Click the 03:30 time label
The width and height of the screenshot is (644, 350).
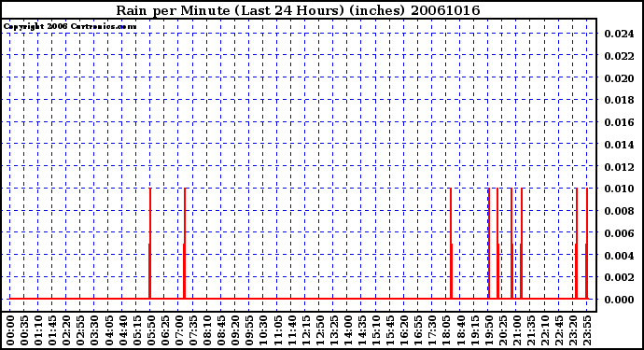tap(94, 330)
